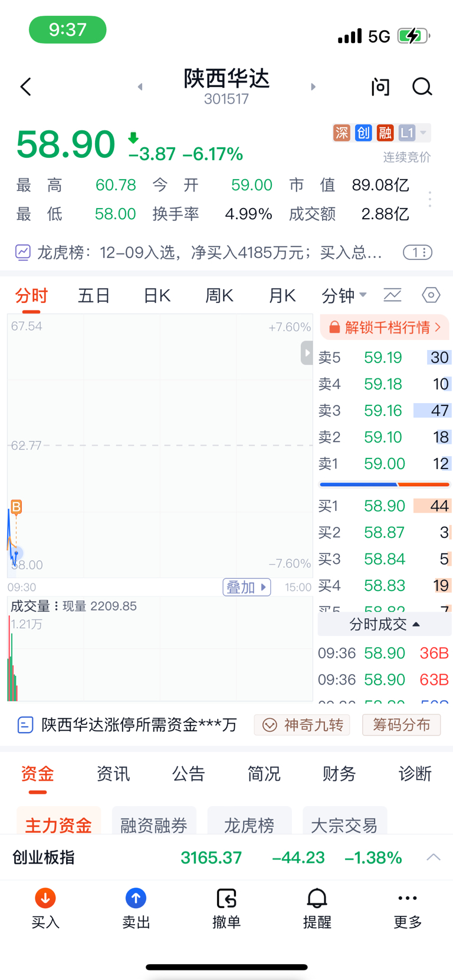This screenshot has width=453, height=980.
Task: Tap the 换手率 4.99% value
Action: (248, 214)
